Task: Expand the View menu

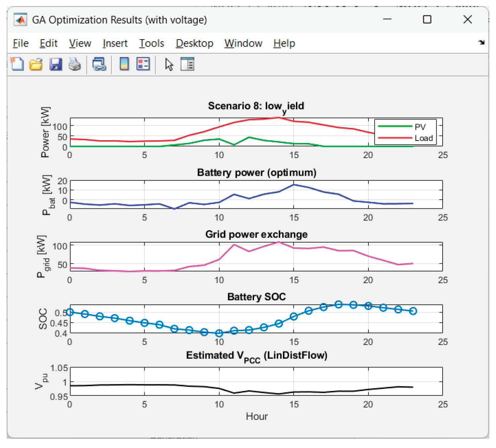Action: 80,43
